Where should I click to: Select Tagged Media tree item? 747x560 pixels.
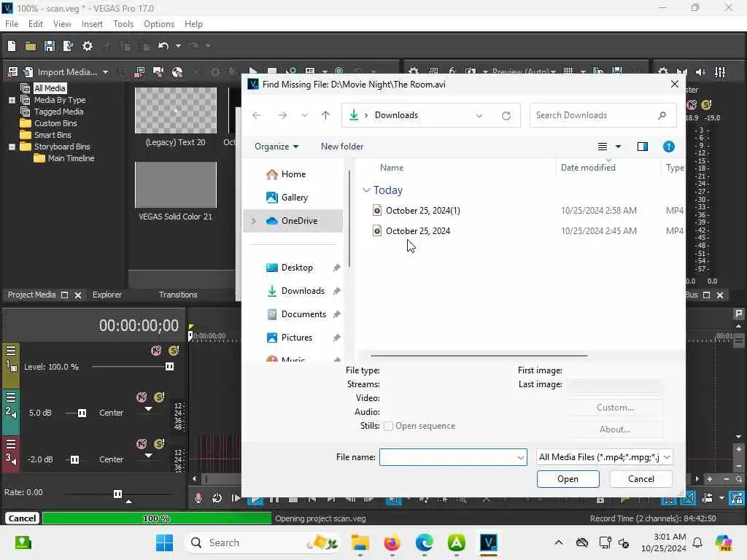click(x=58, y=112)
